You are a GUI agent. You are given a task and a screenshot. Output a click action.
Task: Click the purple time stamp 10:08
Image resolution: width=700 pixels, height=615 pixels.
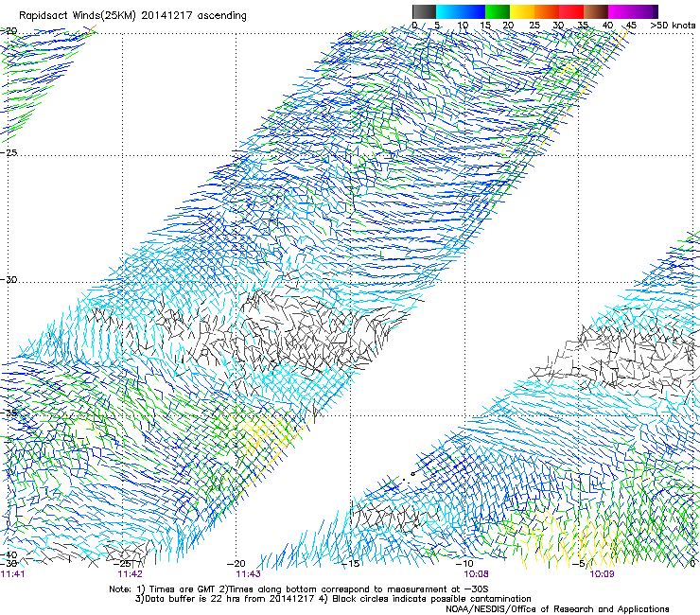(x=476, y=574)
